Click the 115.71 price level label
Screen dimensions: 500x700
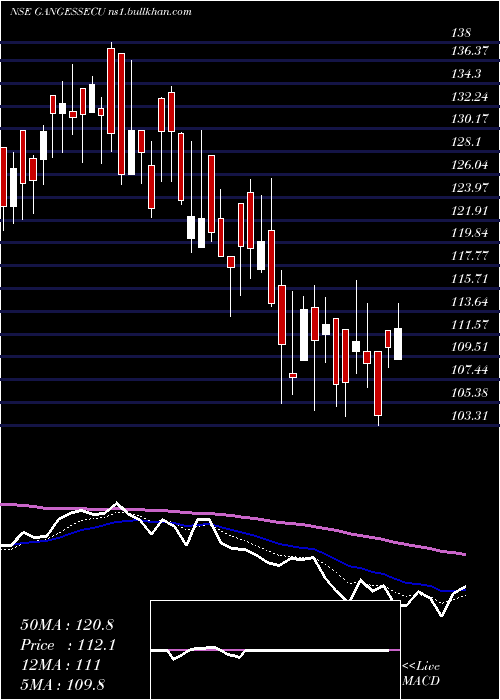tap(468, 279)
